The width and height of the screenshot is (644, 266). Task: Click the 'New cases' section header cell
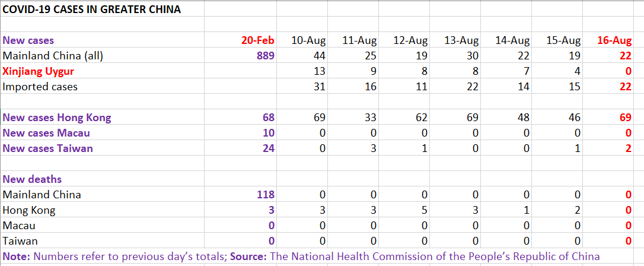(x=28, y=40)
